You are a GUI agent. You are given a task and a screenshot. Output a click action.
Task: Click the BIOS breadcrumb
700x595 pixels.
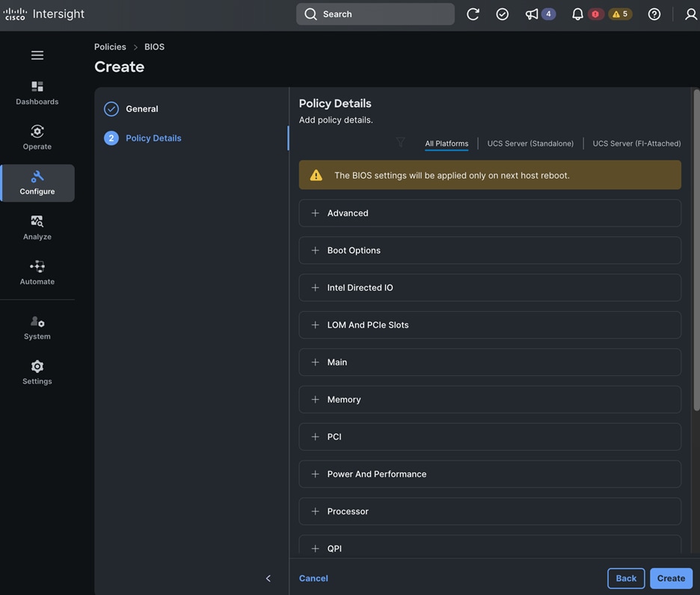tap(154, 47)
